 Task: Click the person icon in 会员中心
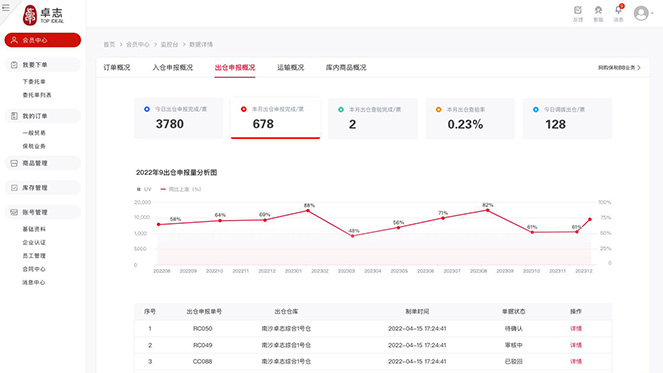tap(14, 40)
